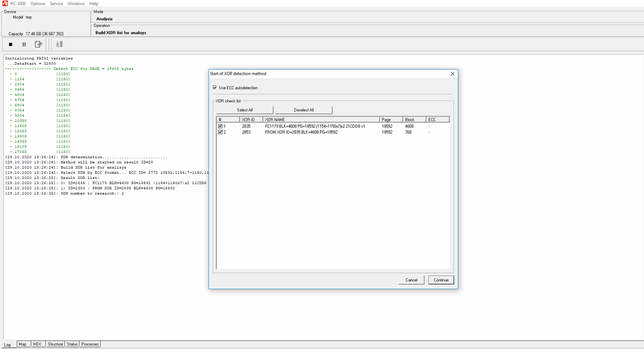Uncheck XOR ID 2835 row checkbox
644x349 pixels.
(220, 126)
